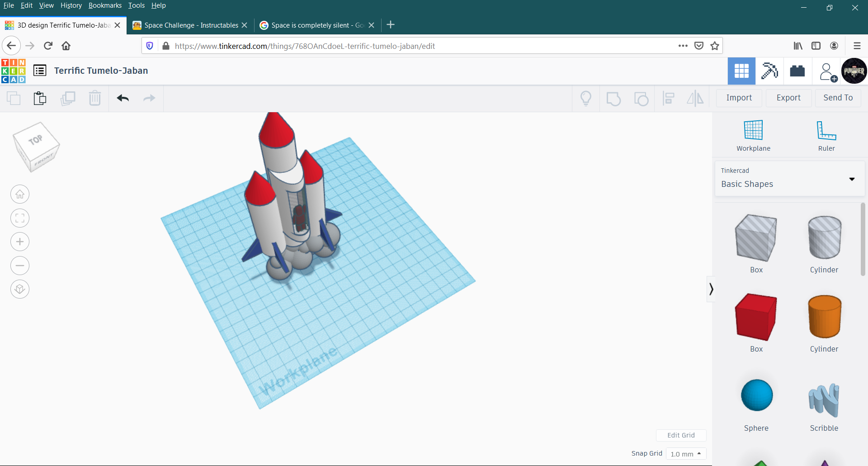Click the Mirror (flip) tool icon
Image resolution: width=868 pixels, height=466 pixels.
(695, 98)
